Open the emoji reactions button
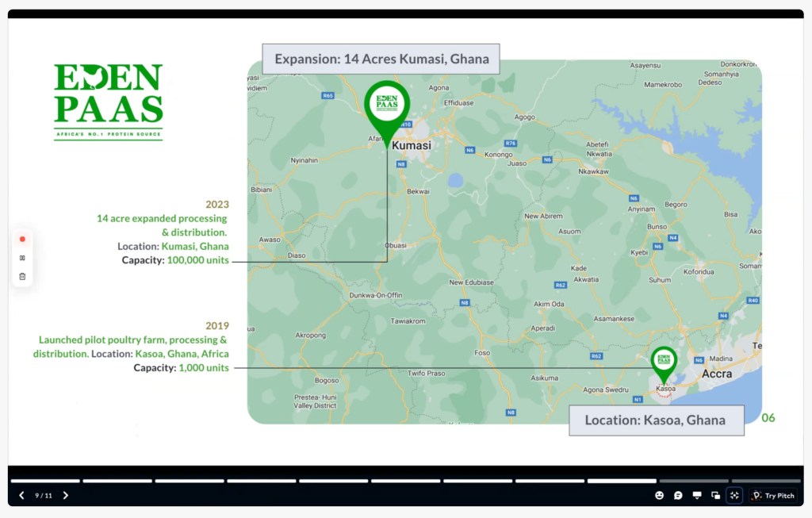The image size is (812, 518). (x=659, y=496)
